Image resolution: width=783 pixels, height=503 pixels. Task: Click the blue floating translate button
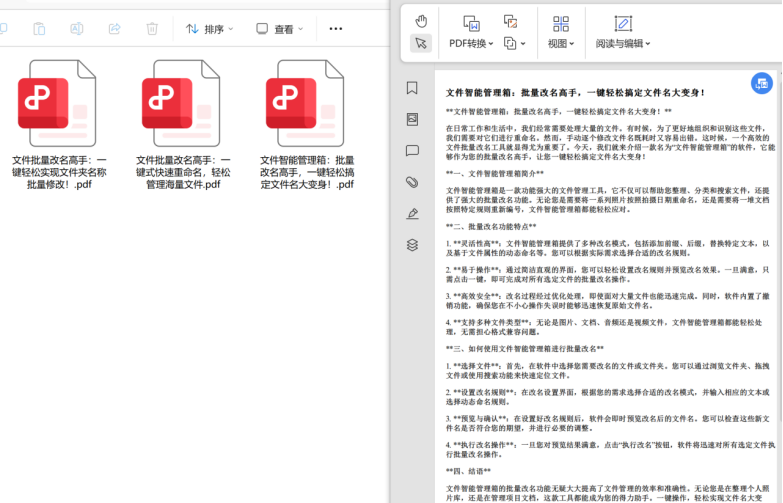pyautogui.click(x=762, y=83)
